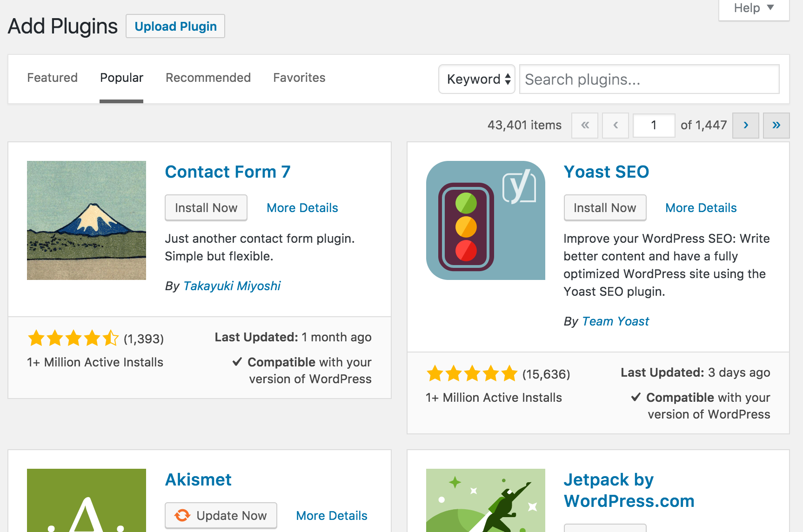This screenshot has width=803, height=532.
Task: Install the Yoast SEO plugin
Action: (605, 208)
